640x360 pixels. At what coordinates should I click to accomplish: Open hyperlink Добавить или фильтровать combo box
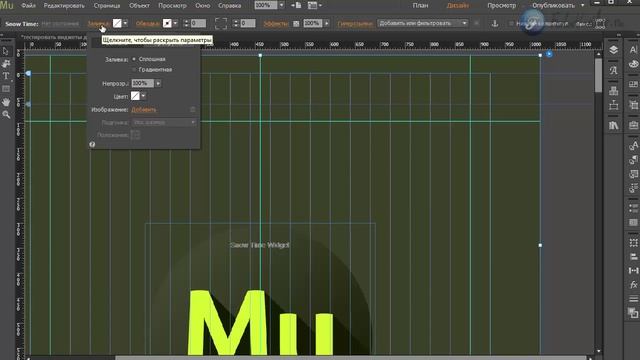tap(422, 23)
